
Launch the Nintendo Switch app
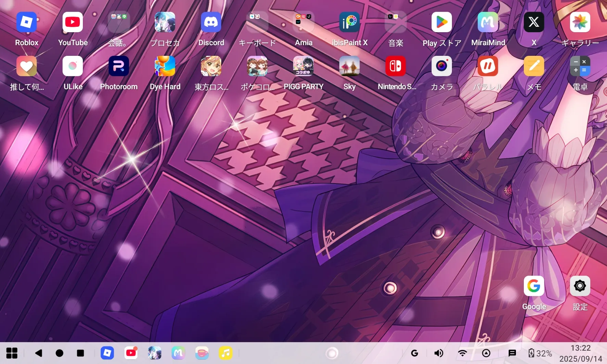[x=395, y=66]
